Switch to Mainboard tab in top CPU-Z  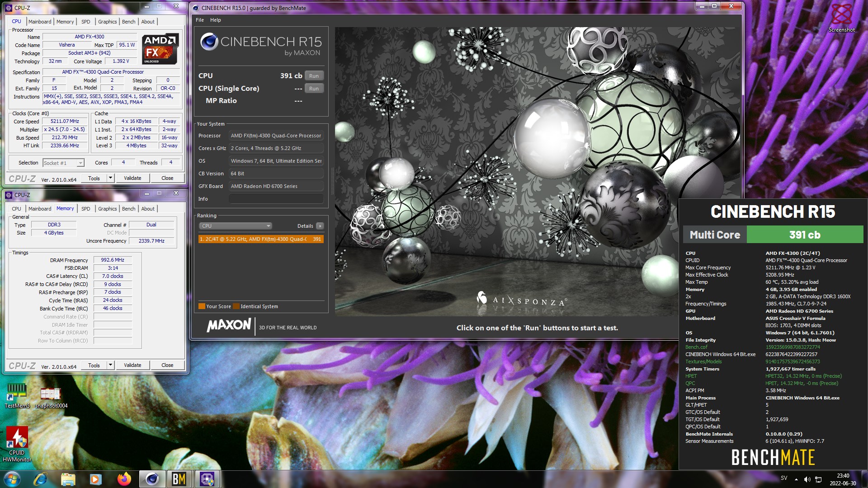pos(40,22)
